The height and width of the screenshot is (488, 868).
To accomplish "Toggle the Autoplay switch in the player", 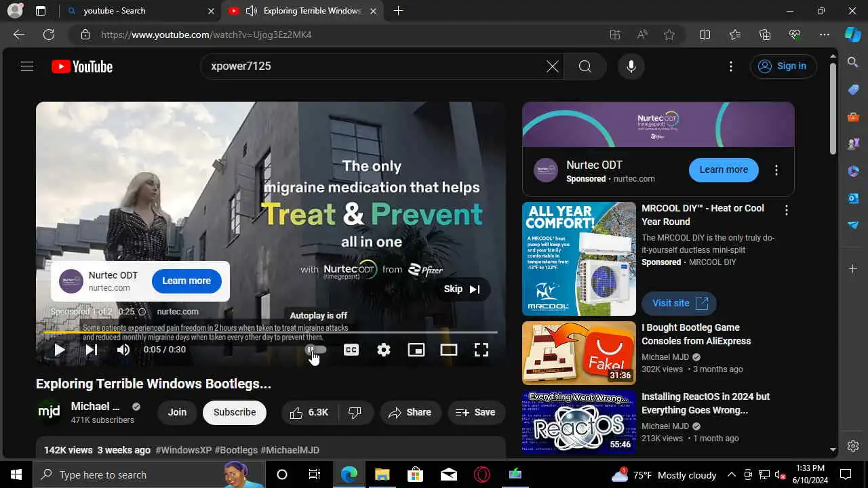I will click(x=316, y=350).
